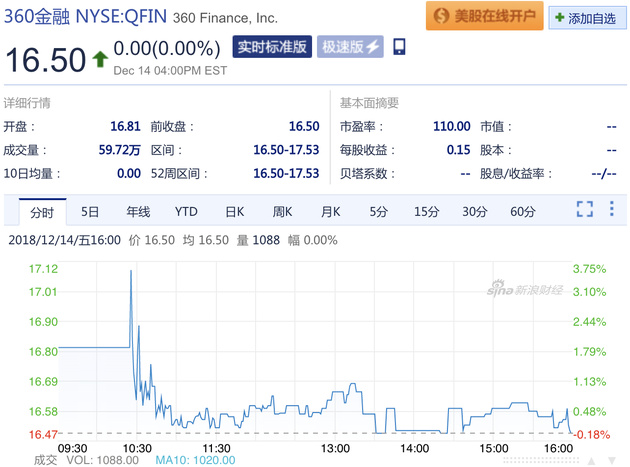
Task: Click the 10日均量 value 0.00
Action: pyautogui.click(x=129, y=174)
